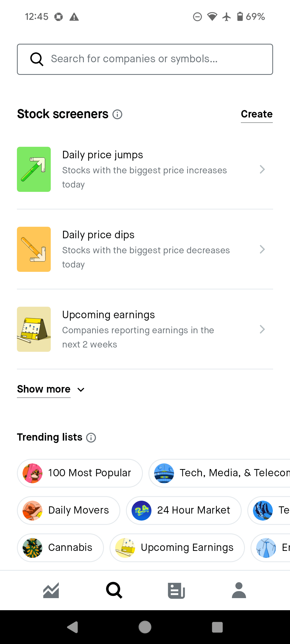Open Daily price dips chevron arrow
The width and height of the screenshot is (290, 644).
tap(262, 249)
